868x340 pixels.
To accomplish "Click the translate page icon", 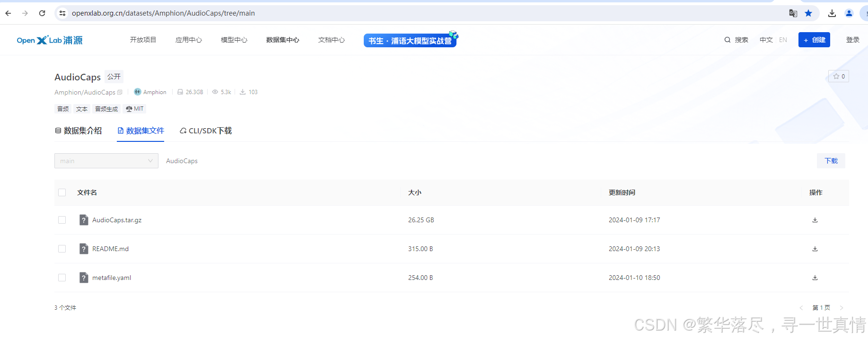I will click(x=793, y=13).
